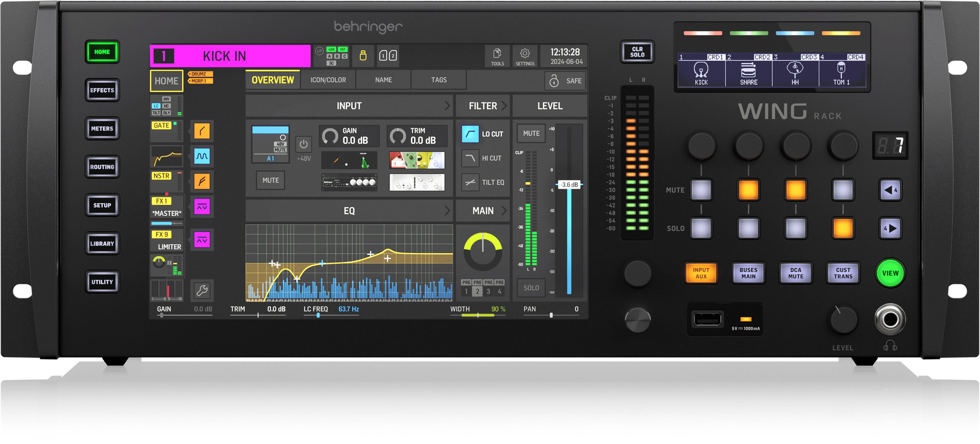Switch to the ICON/COLOR tab
The width and height of the screenshot is (980, 444).
tap(328, 80)
